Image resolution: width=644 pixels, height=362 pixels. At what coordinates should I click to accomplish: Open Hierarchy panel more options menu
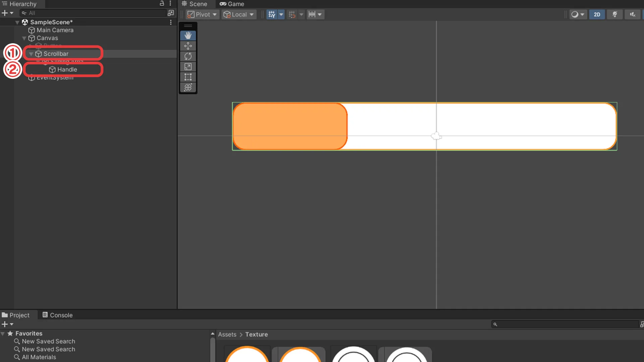170,3
